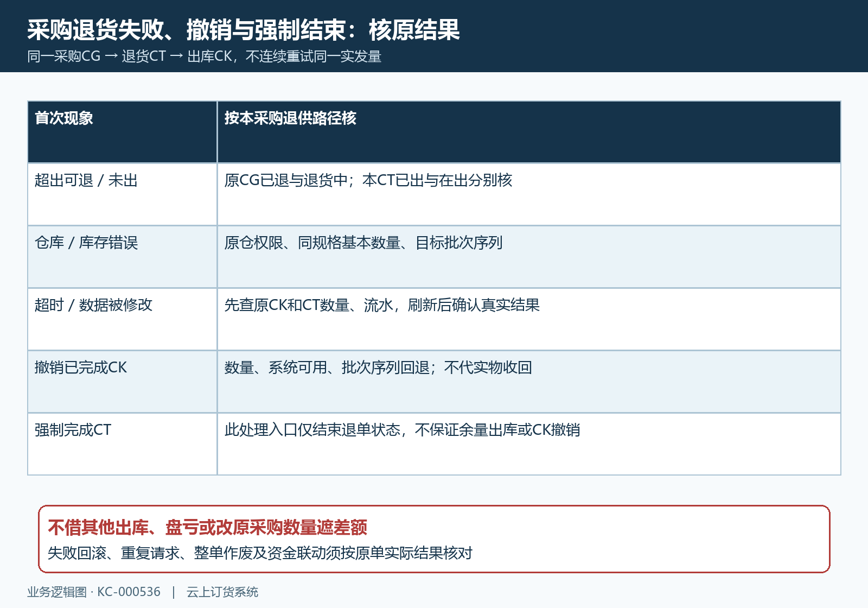Click the note 失败回滚、重复请求、整单作废及资金联动须按原单实际结果核对
Viewport: 868px width, 608px height.
click(x=260, y=553)
